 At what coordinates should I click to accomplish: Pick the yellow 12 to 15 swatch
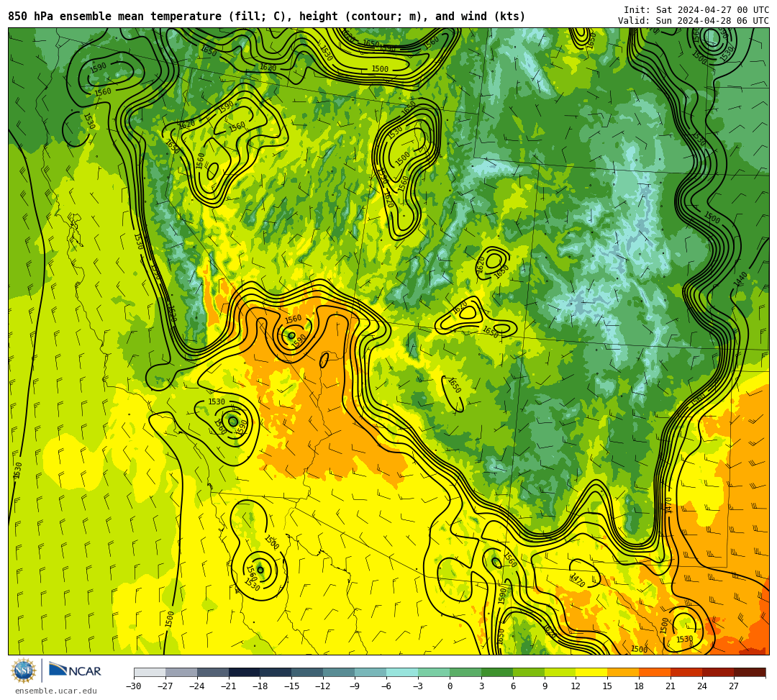[x=592, y=672]
